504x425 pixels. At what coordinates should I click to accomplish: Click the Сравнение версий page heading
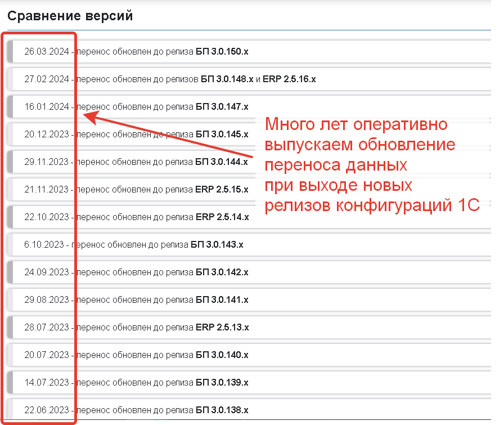click(x=71, y=15)
